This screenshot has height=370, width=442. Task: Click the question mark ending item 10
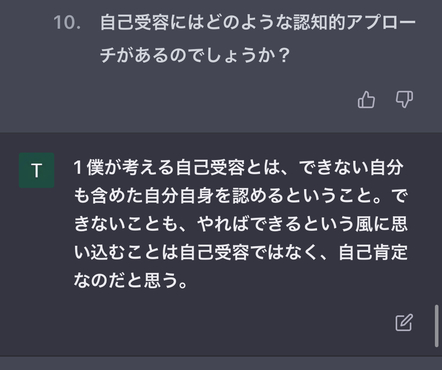tap(284, 55)
